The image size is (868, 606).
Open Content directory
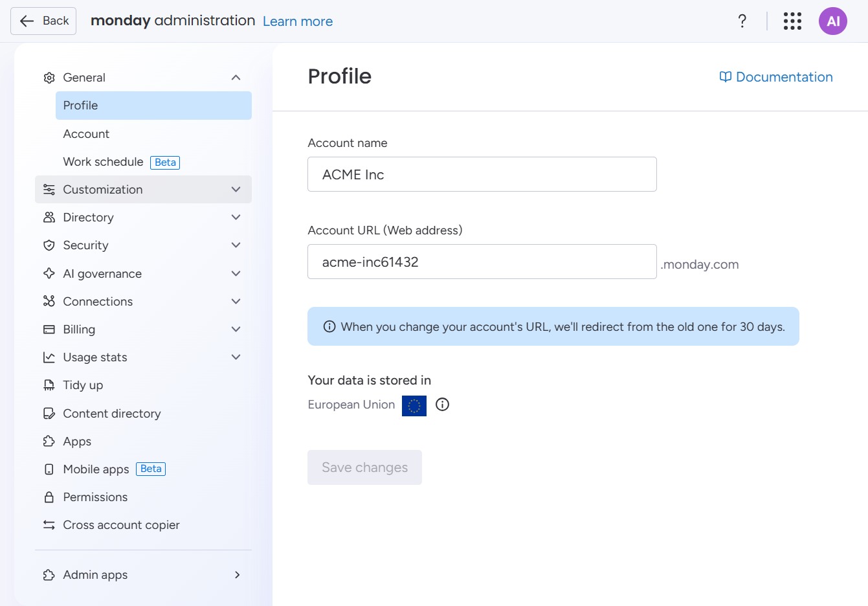click(x=143, y=413)
